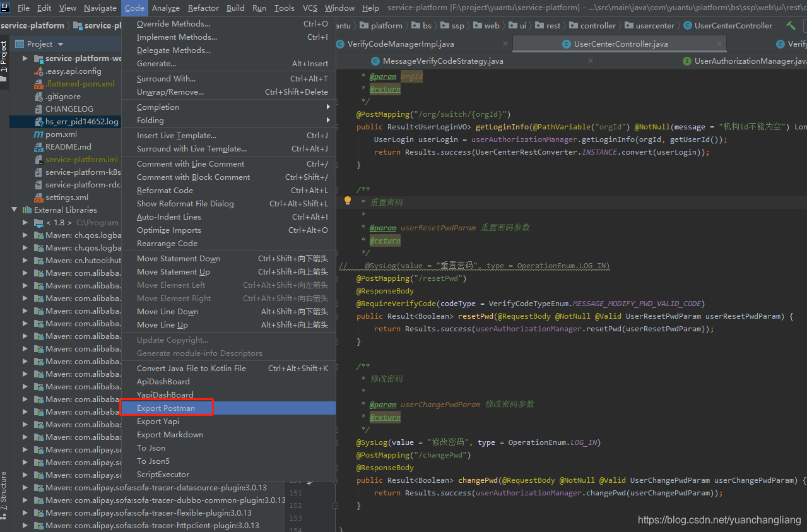
Task: Open the Run menu
Action: click(259, 8)
